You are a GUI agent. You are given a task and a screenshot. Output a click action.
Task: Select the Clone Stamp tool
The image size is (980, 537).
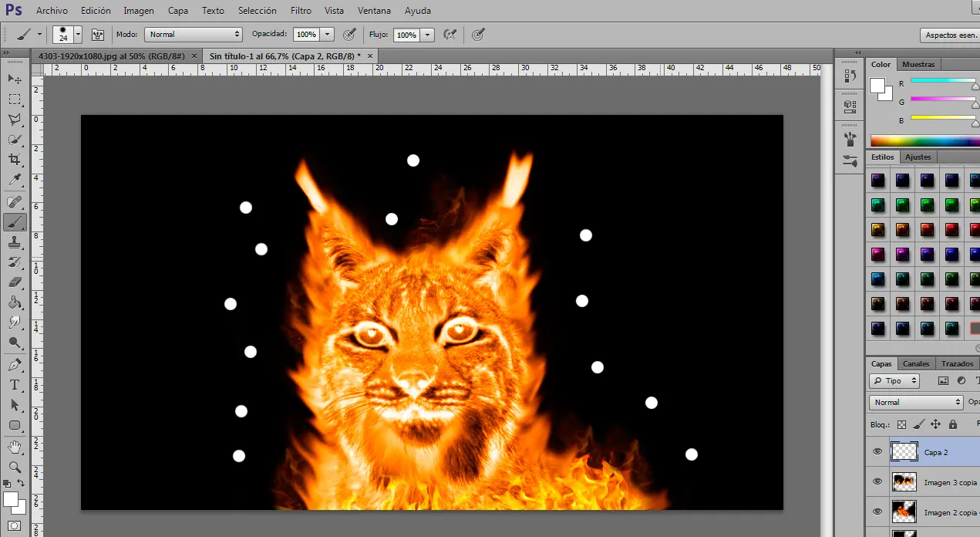[x=15, y=242]
